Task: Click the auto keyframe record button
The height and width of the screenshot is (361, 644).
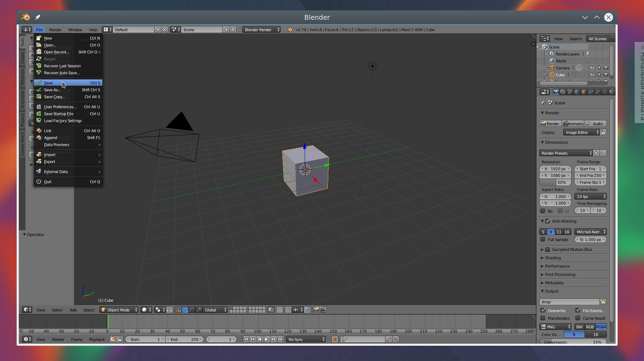Action: (335, 339)
